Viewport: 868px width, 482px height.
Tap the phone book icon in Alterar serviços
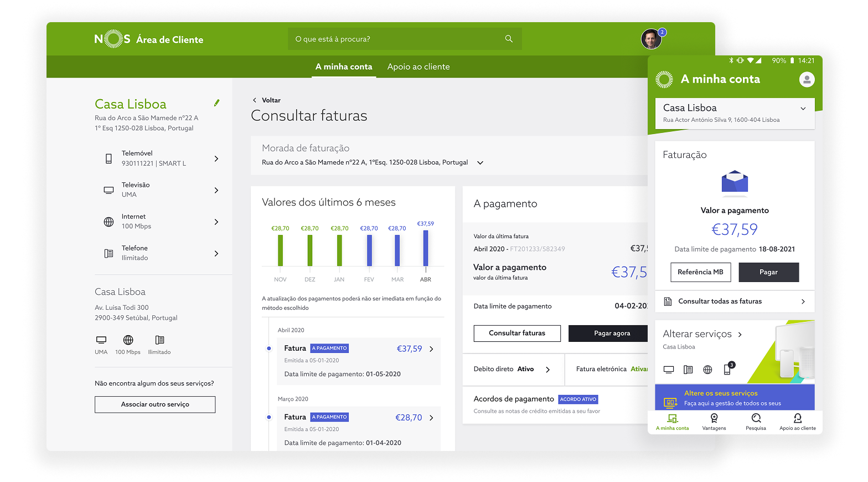(x=688, y=370)
